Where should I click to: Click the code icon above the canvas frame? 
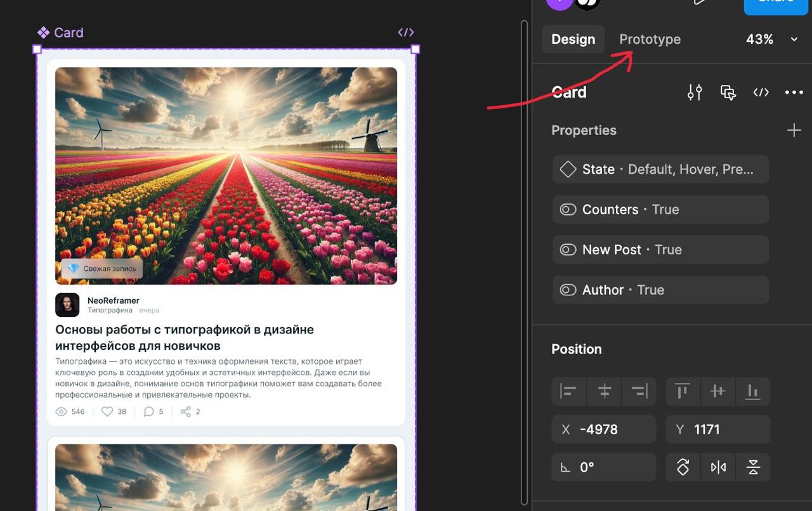pyautogui.click(x=406, y=32)
